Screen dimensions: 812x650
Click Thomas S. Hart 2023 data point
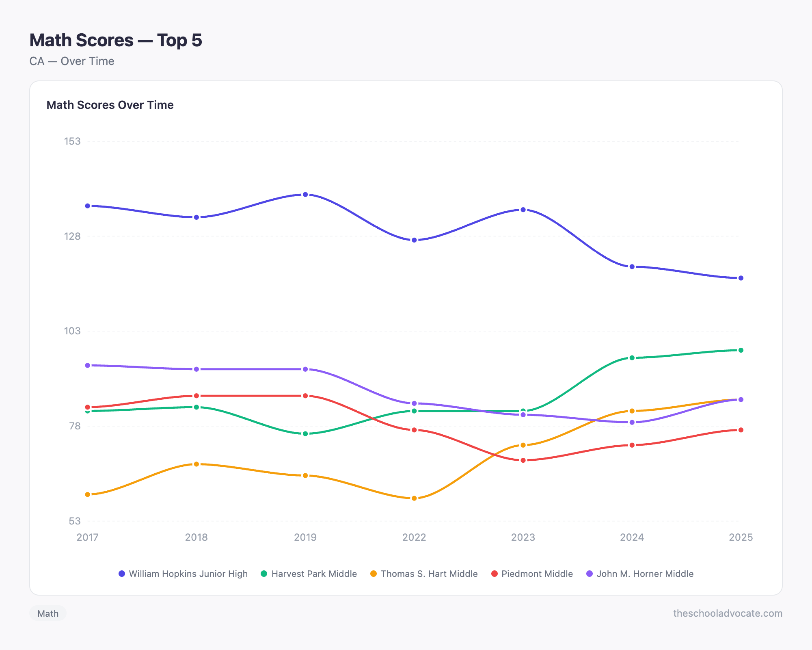[x=523, y=445]
